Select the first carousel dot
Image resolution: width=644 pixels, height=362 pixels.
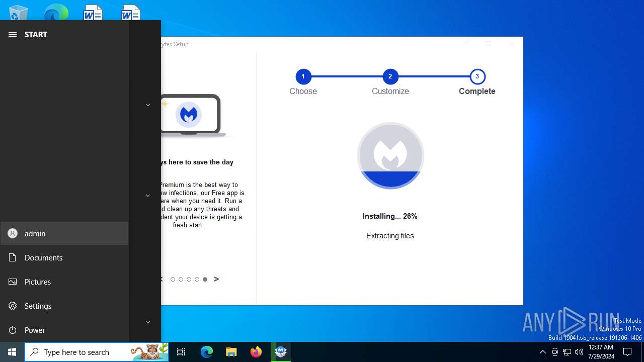[173, 280]
